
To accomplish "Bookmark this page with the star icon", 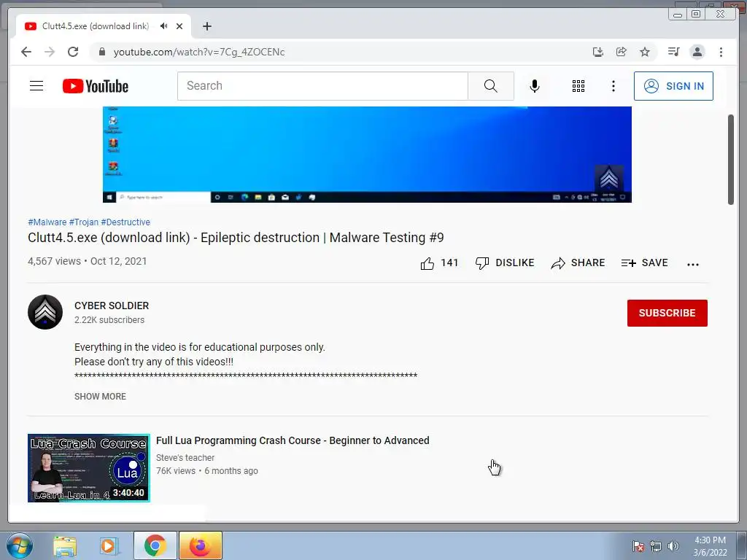I will (x=645, y=52).
